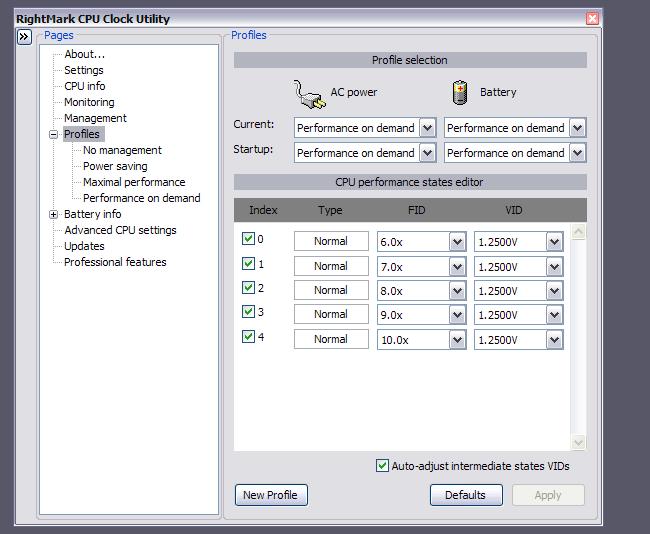Open VID dropdown for index 1

(555, 267)
